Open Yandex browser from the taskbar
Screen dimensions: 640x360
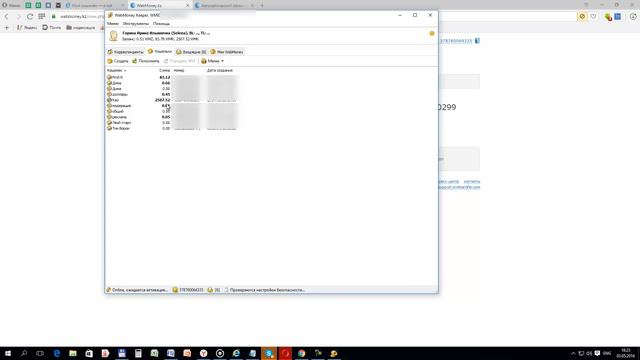pyautogui.click(x=203, y=353)
